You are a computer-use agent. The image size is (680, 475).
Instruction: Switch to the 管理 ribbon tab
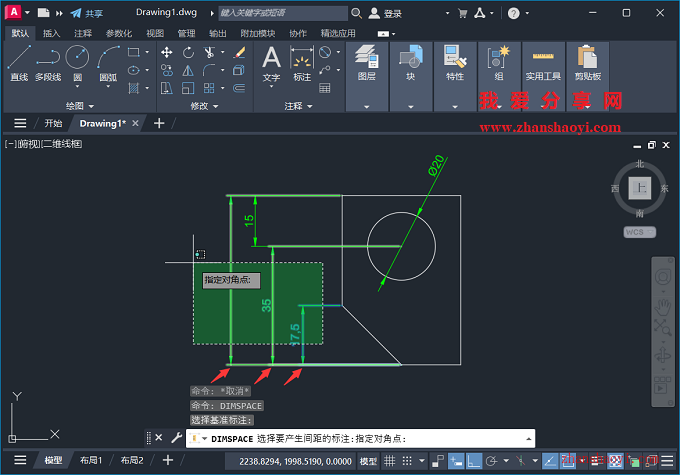point(186,33)
